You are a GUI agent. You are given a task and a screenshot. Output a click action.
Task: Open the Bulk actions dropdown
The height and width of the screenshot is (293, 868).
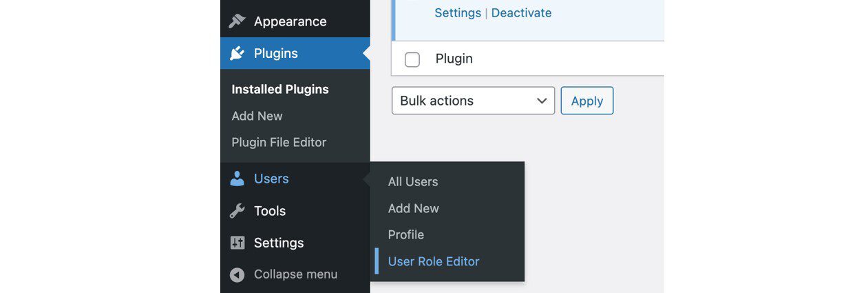(473, 101)
